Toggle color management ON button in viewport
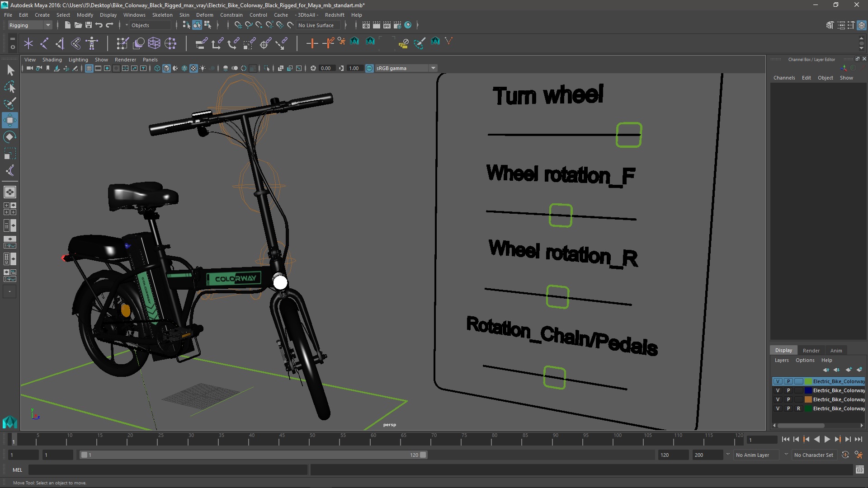Viewport: 868px width, 488px height. (369, 68)
